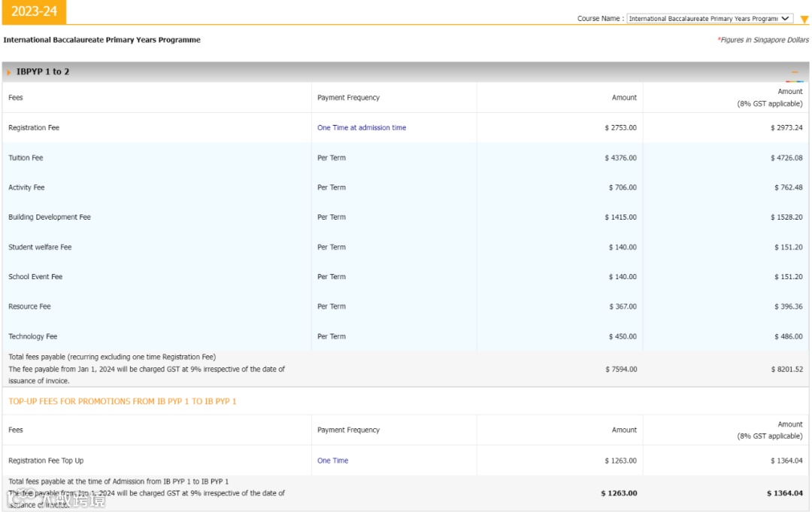812x514 pixels.
Task: Click the orange down-triangle icon near Course Name
Action: (x=804, y=19)
